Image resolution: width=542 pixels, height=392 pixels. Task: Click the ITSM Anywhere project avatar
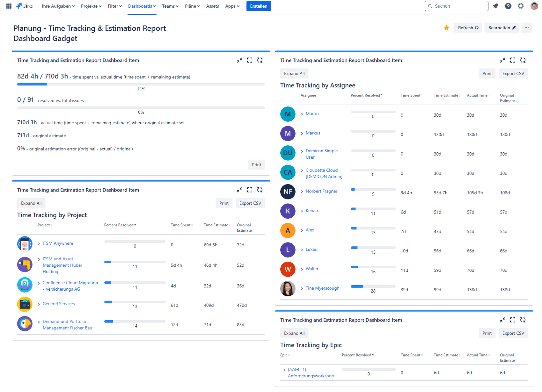(x=25, y=244)
